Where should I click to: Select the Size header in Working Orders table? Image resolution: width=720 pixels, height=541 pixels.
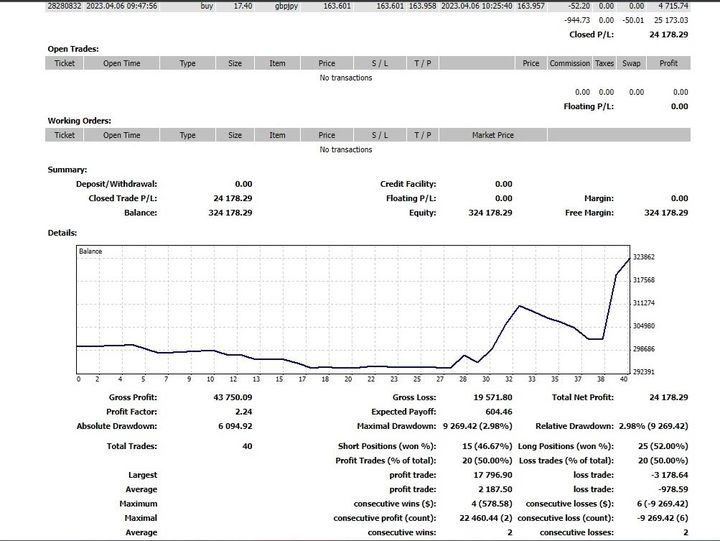pyautogui.click(x=234, y=135)
